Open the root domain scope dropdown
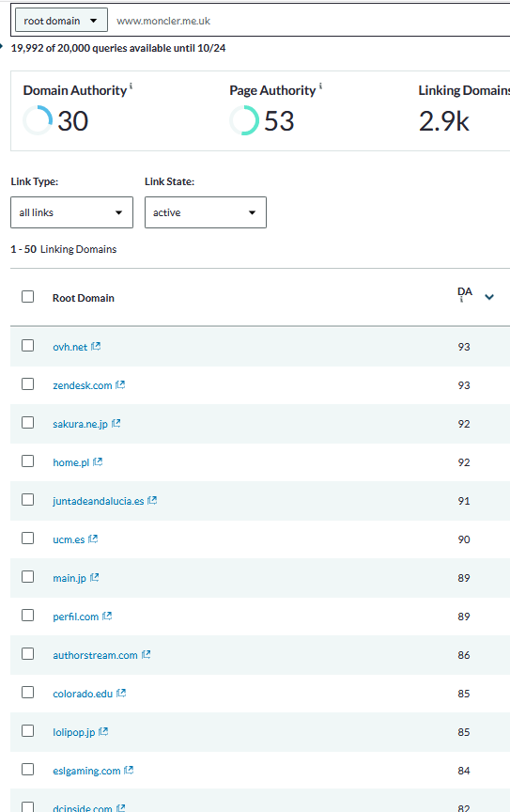This screenshot has width=510, height=812. (x=62, y=21)
